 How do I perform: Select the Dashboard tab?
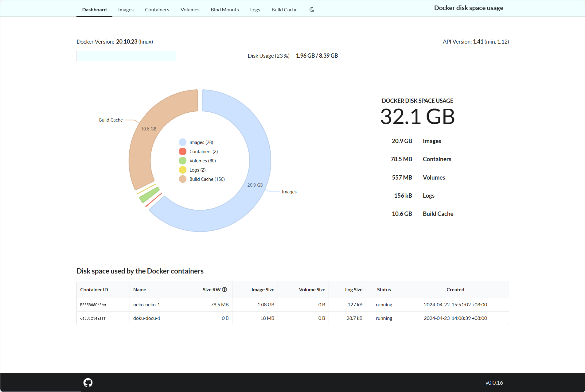click(x=94, y=10)
